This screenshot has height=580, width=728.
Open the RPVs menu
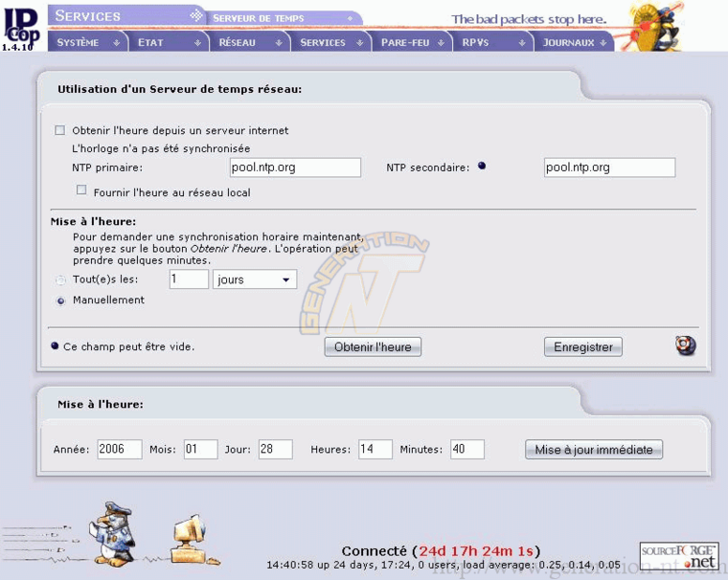[x=492, y=42]
